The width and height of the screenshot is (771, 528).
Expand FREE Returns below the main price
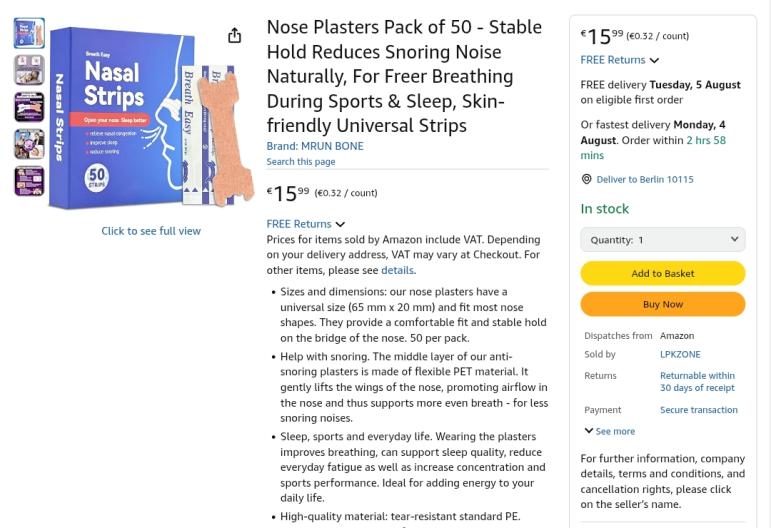pos(305,224)
